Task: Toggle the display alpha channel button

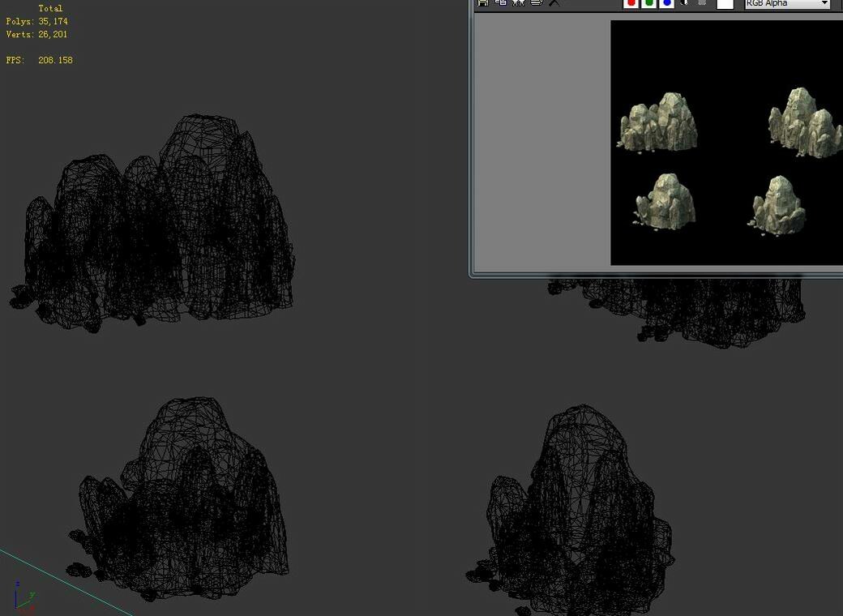Action: coord(684,2)
